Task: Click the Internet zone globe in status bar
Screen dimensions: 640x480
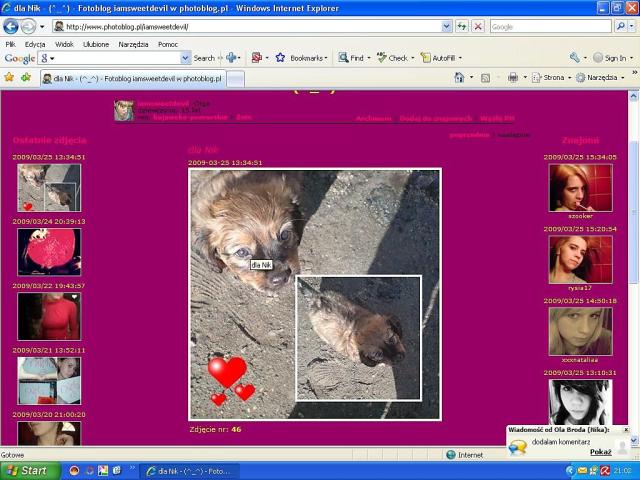Action: 451,455
